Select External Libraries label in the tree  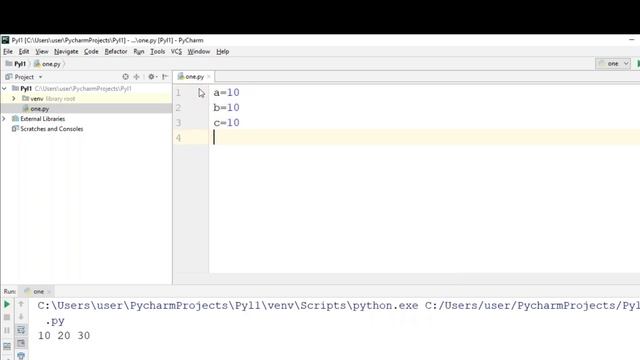pos(42,119)
